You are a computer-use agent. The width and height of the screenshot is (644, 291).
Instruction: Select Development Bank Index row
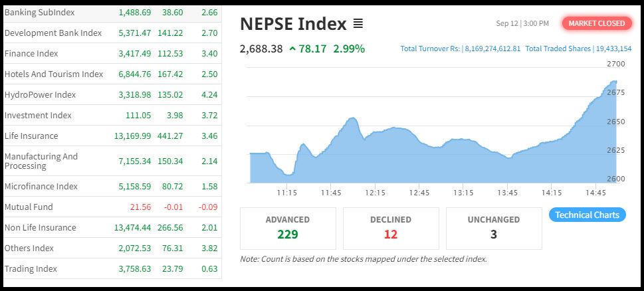tap(53, 33)
